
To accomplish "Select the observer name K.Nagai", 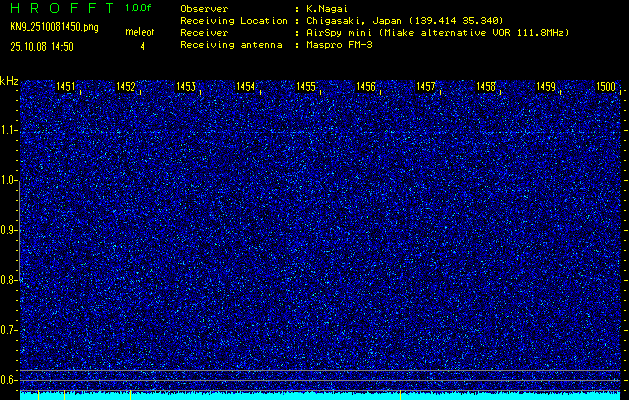I will click(329, 8).
